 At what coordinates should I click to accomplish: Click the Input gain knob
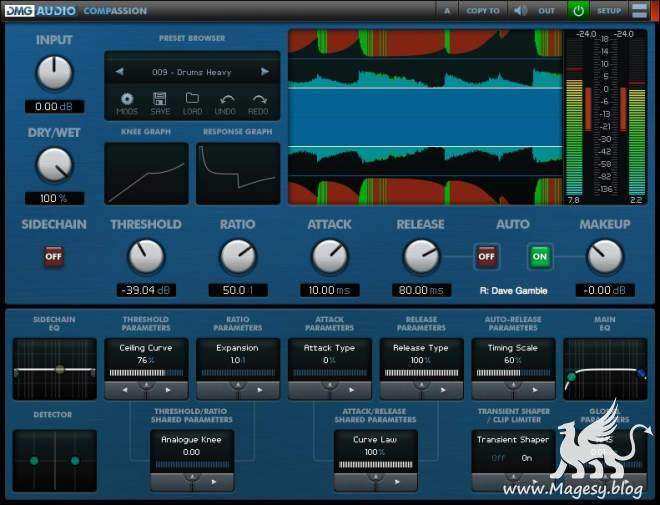coord(54,73)
